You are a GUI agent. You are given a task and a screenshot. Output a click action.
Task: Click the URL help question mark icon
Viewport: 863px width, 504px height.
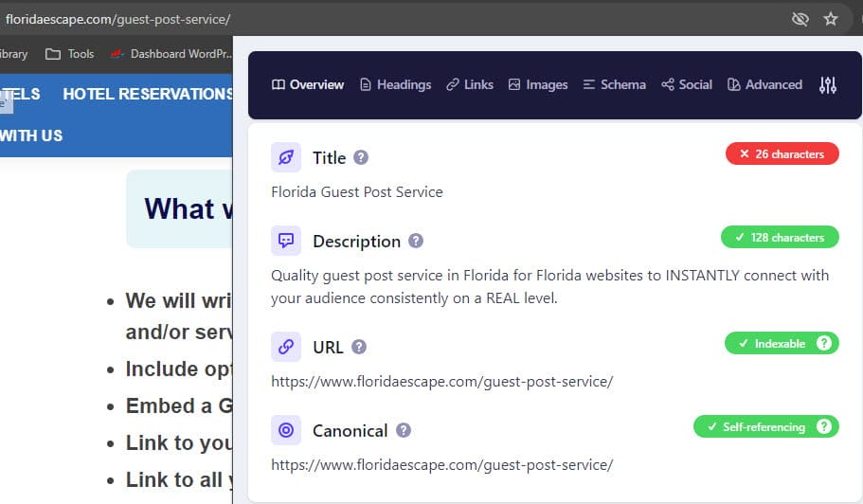(359, 348)
